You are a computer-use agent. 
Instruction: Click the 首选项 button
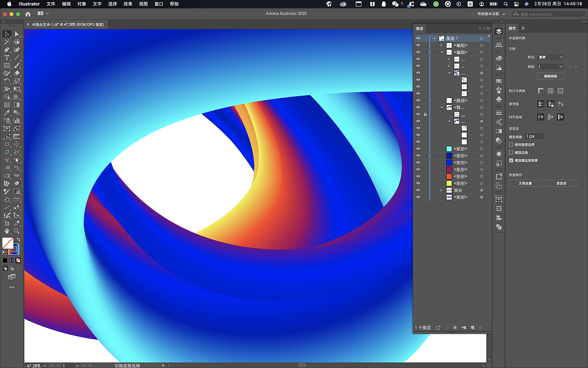[561, 183]
